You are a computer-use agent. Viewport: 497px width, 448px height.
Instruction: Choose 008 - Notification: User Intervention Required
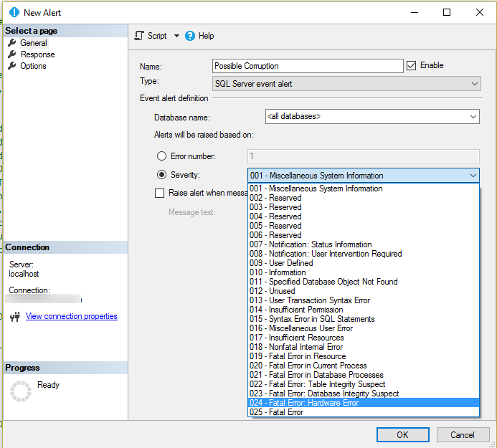coord(363,254)
